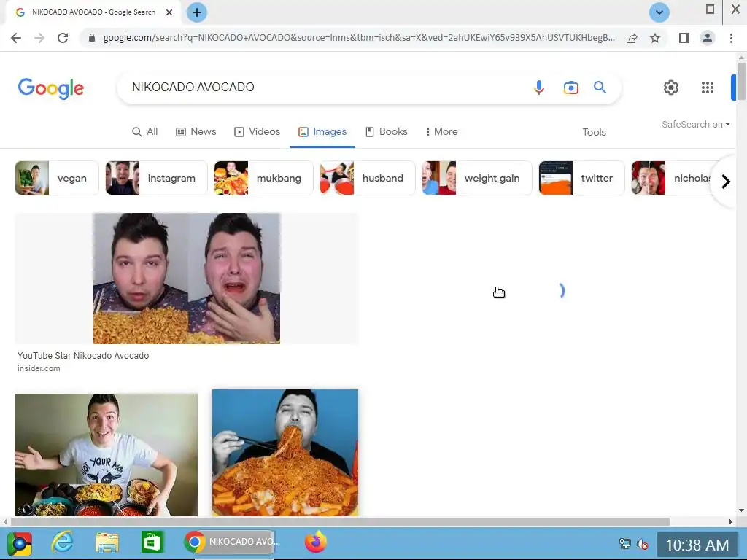Click the muted volume tray icon

pyautogui.click(x=643, y=544)
